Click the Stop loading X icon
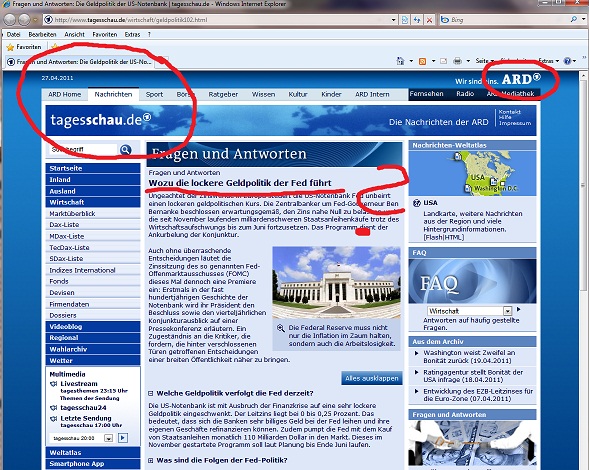 (429, 20)
